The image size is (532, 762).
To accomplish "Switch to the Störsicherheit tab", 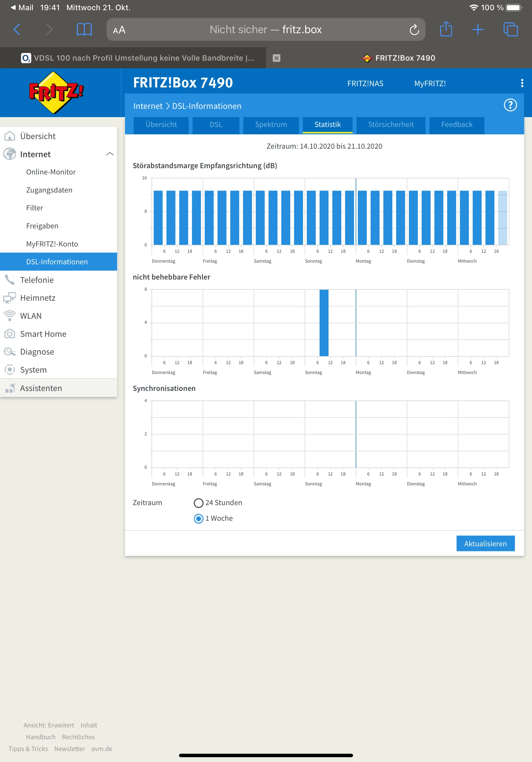I will 390,124.
